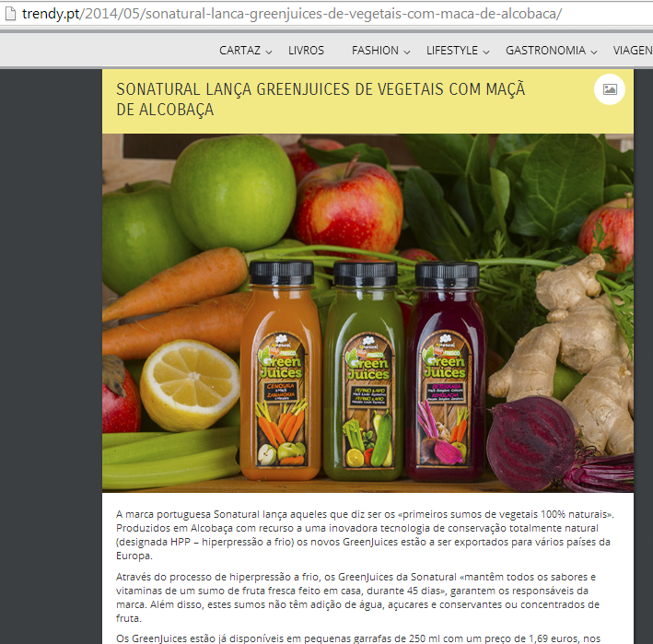
Task: Expand the FASHION dropdown chevron
Action: 407,53
